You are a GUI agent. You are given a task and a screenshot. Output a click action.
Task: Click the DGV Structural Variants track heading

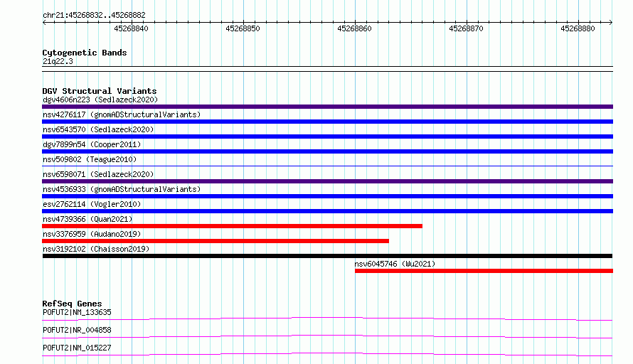tap(100, 91)
